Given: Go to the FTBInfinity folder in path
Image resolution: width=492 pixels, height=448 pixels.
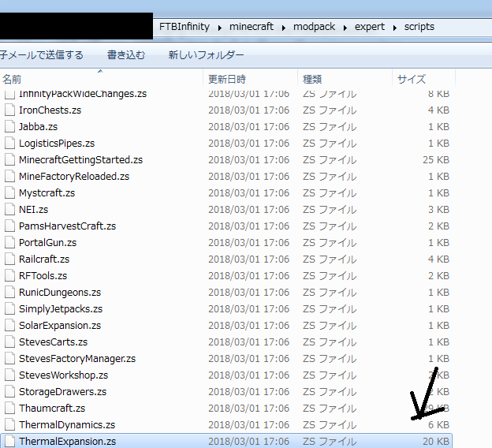Looking at the screenshot, I should [x=184, y=27].
